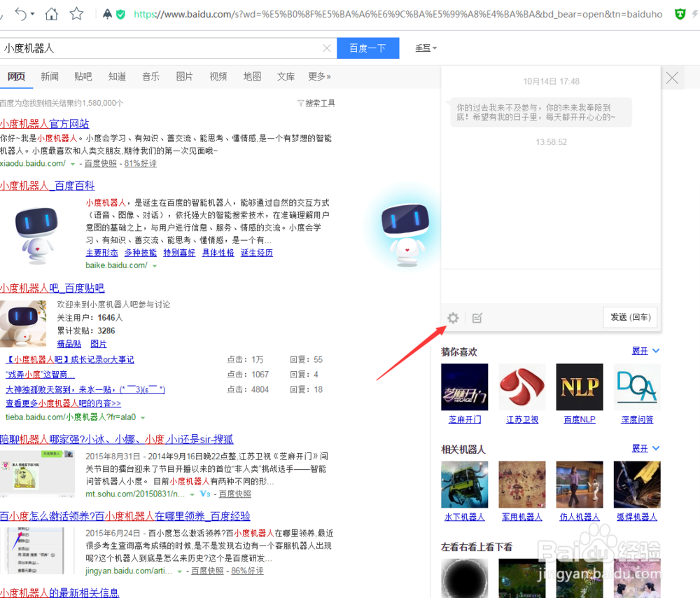Click the 发送(回车) send button
This screenshot has width=700, height=598.
[x=629, y=317]
